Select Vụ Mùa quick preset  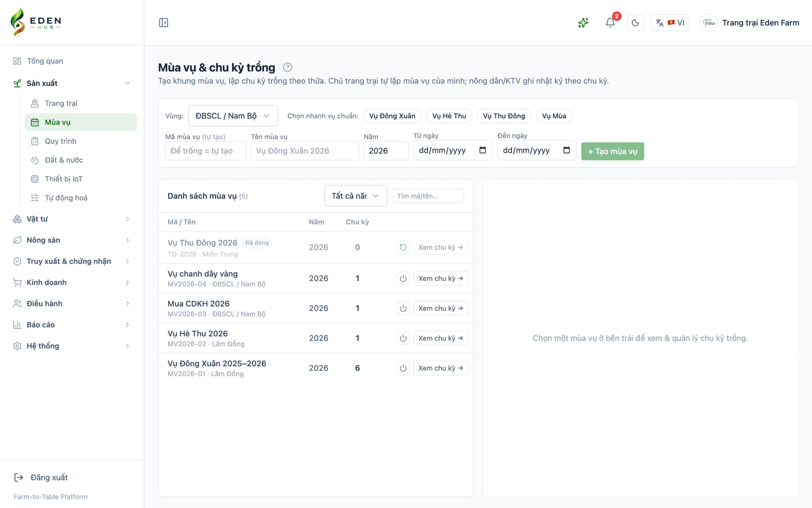(x=554, y=116)
